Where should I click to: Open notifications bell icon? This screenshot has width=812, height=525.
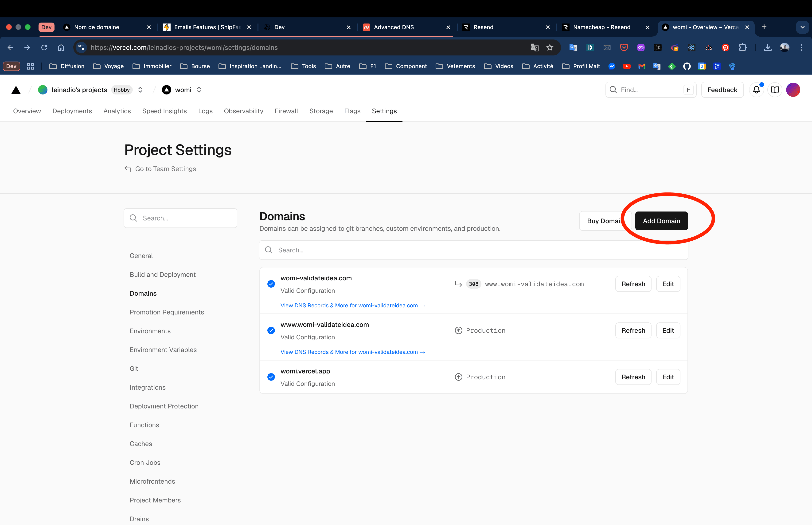[756, 90]
